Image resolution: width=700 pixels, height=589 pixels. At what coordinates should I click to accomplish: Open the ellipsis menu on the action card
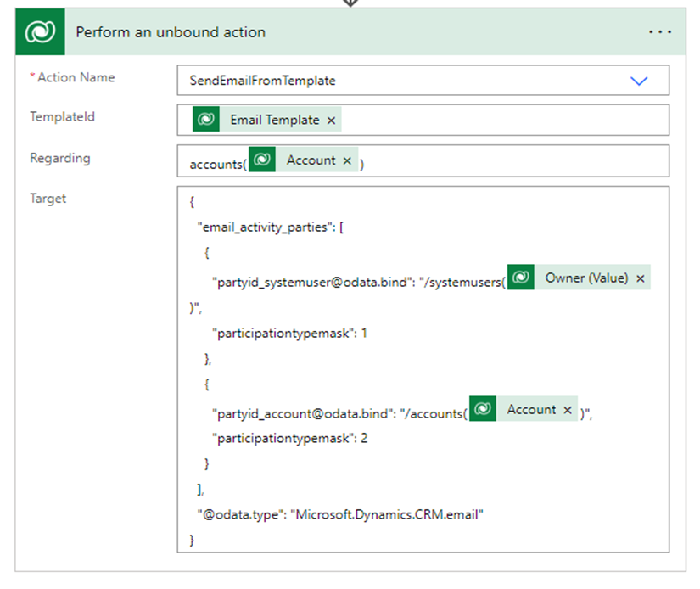[658, 32]
